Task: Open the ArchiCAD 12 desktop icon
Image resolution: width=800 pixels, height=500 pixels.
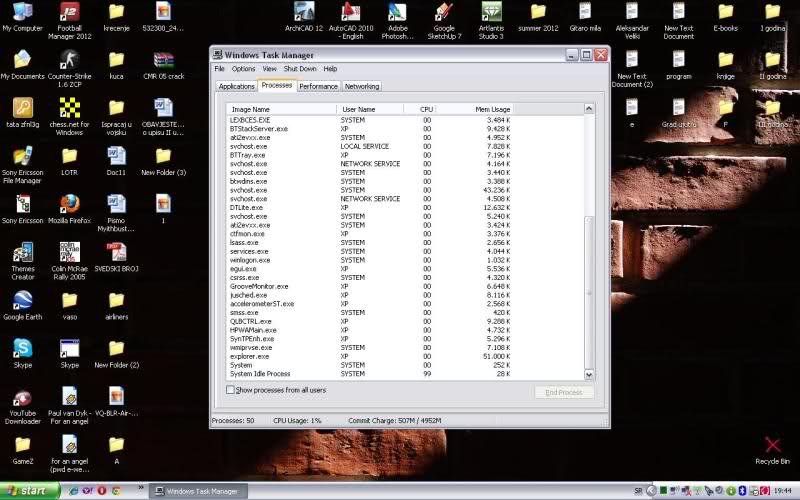Action: coord(304,13)
